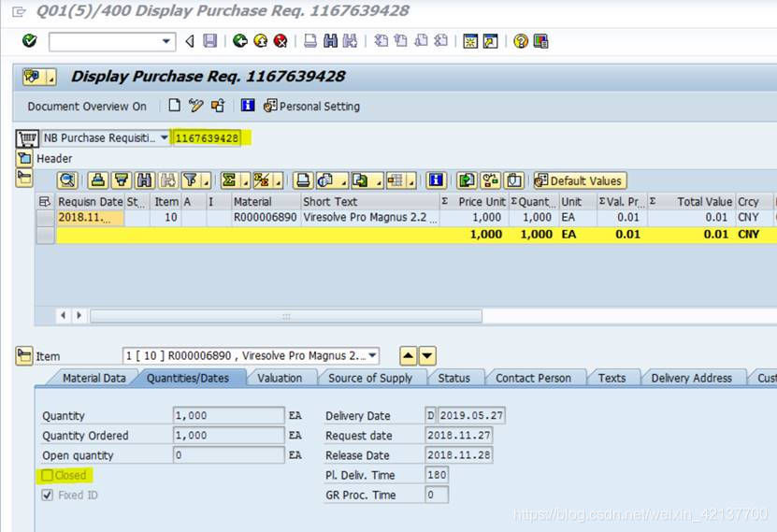Screen dimensions: 777x532
Task: Click the grid Find binoculars icon
Action: 145,180
